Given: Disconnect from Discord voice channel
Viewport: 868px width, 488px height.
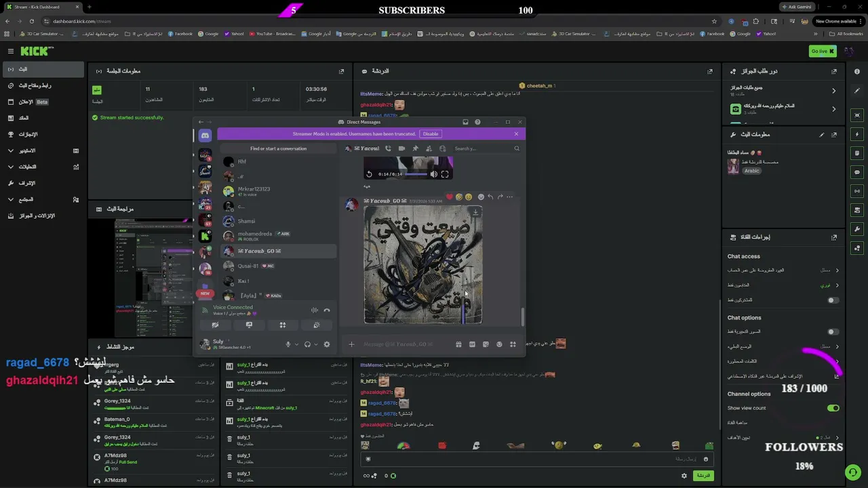Looking at the screenshot, I should [327, 310].
